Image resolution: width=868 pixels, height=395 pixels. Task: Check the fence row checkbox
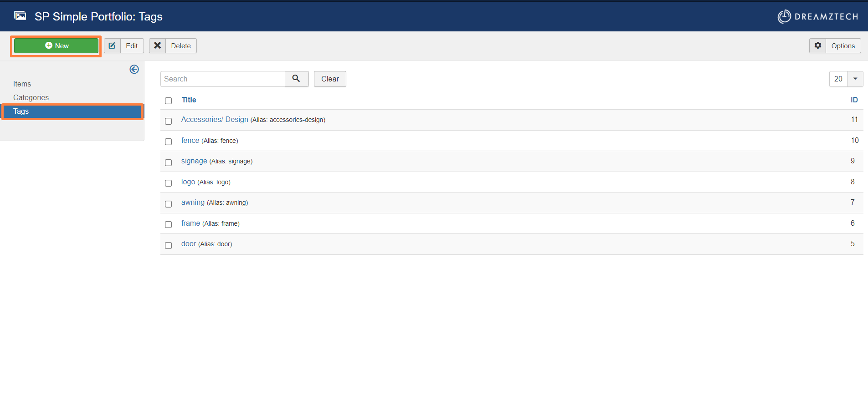169,142
